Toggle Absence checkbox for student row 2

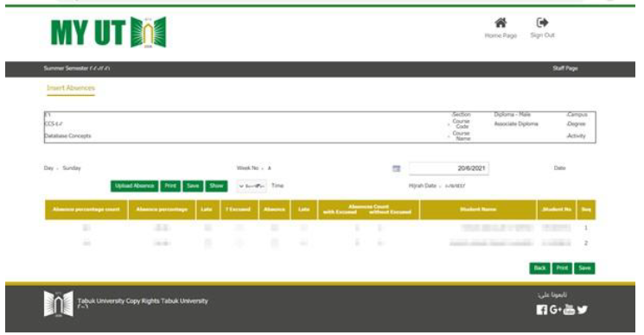click(x=274, y=243)
